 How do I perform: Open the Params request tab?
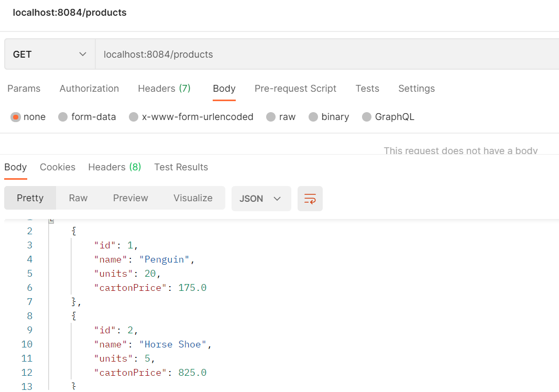[24, 89]
